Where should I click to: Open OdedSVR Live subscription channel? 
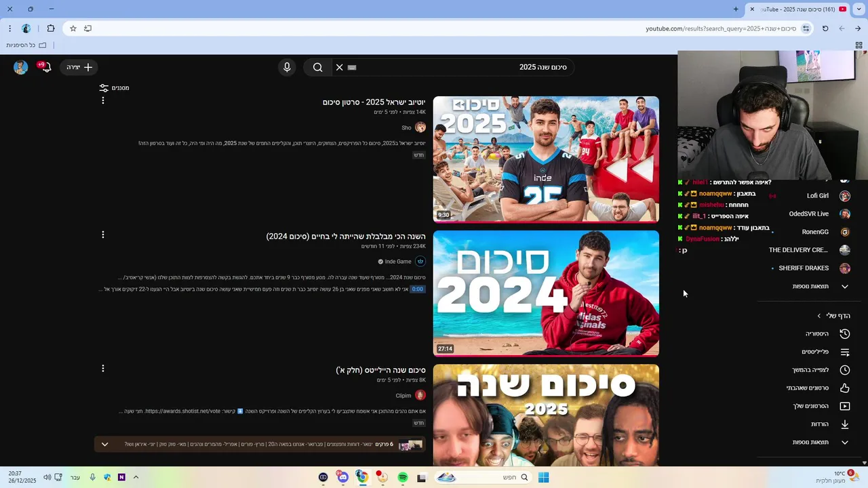808,213
